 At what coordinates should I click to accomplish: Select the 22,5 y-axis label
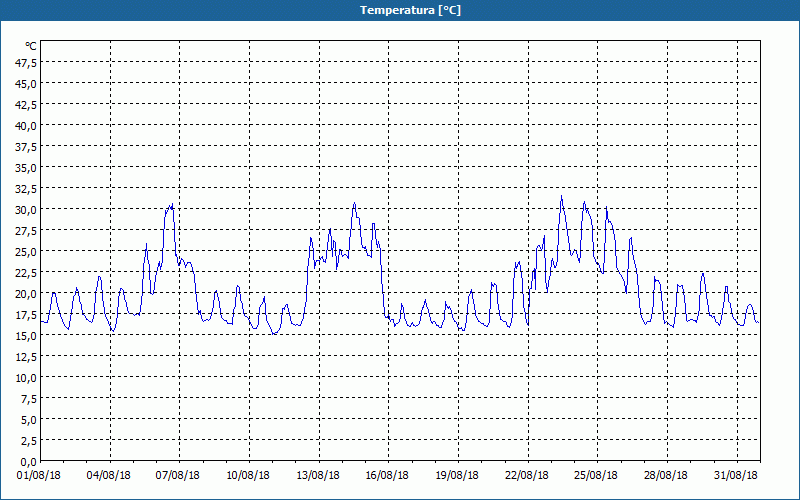pyautogui.click(x=26, y=273)
